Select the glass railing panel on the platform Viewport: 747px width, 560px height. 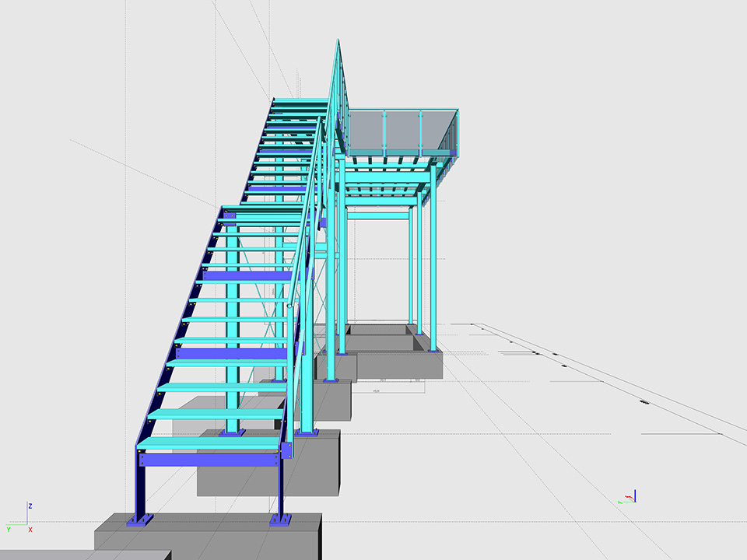401,129
